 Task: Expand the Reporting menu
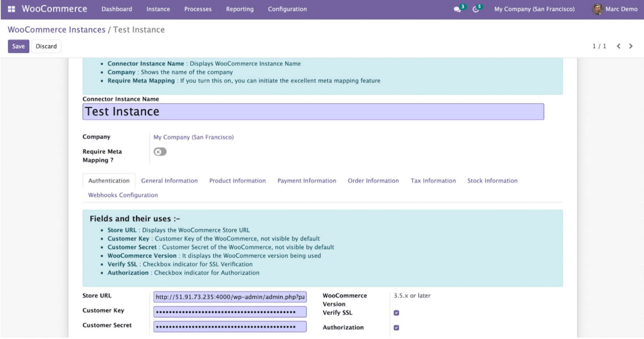(x=240, y=9)
